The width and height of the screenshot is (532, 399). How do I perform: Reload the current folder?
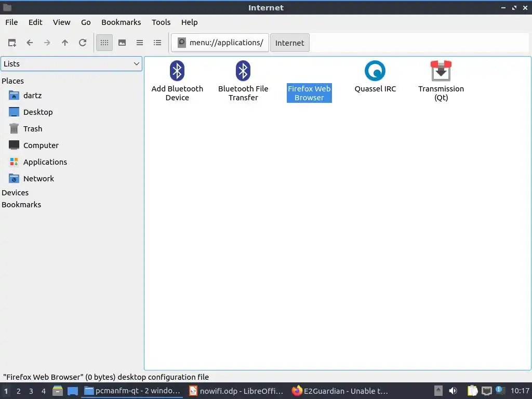point(83,43)
